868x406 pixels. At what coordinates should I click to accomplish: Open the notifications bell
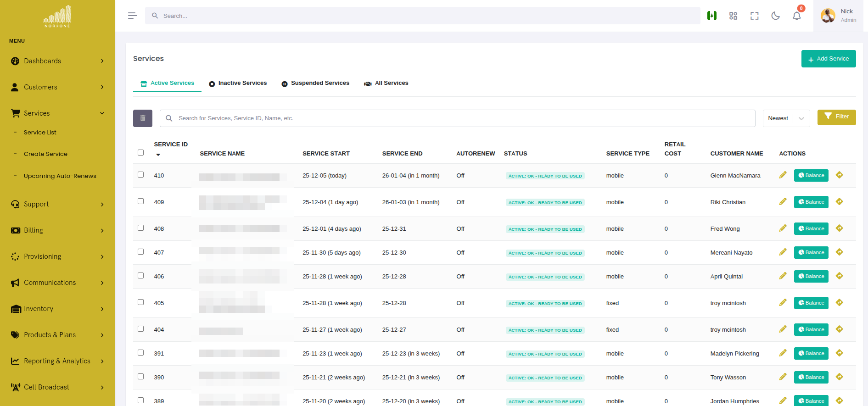click(x=796, y=16)
